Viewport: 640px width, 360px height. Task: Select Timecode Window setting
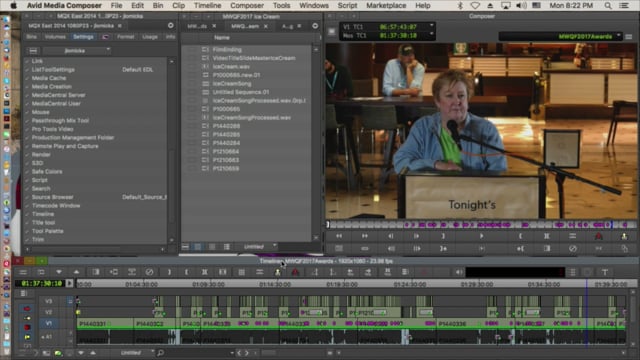[56, 206]
